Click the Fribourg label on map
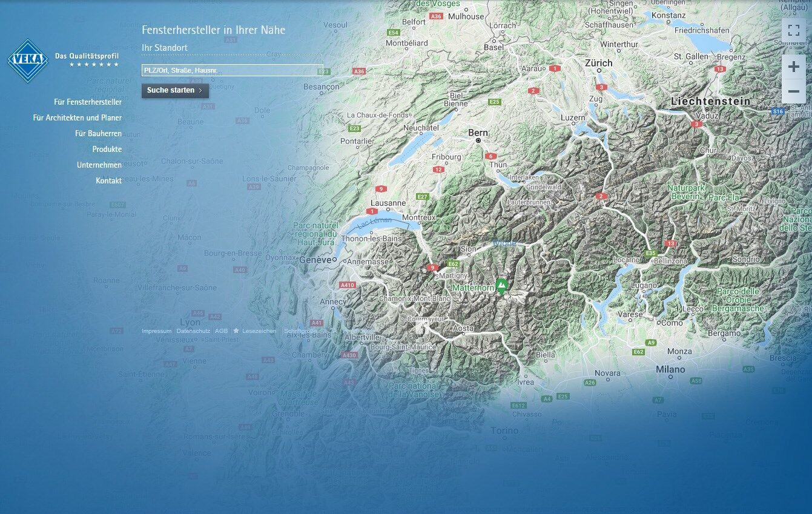This screenshot has height=514, width=812. [446, 157]
